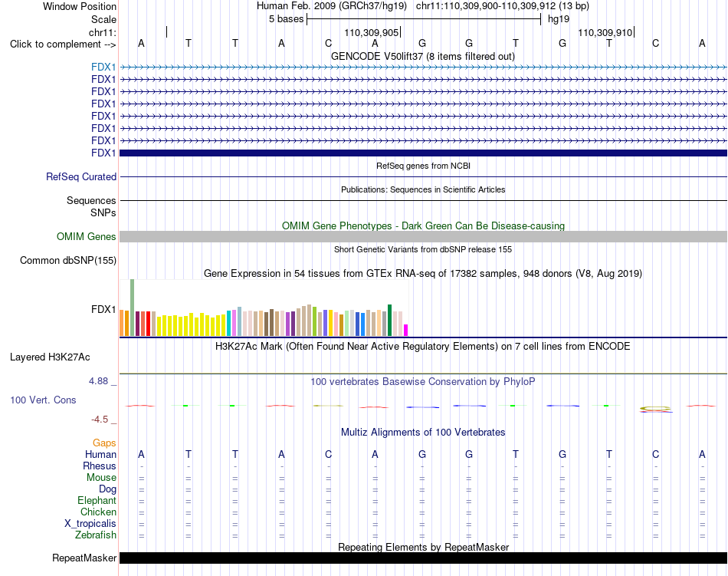Click the Sequences SNPs track label
The height and width of the screenshot is (576, 728).
tap(91, 207)
